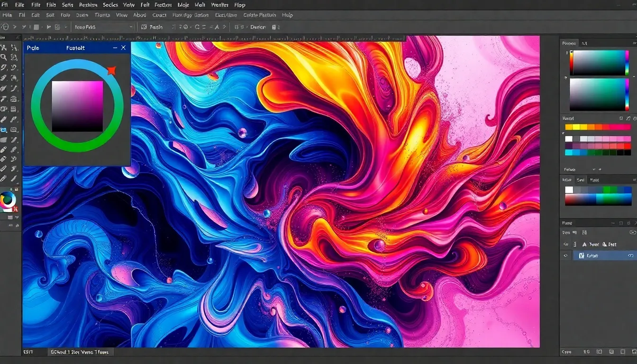637x364 pixels.
Task: Switch to the 'Hitue' panel tab
Action: tap(567, 180)
